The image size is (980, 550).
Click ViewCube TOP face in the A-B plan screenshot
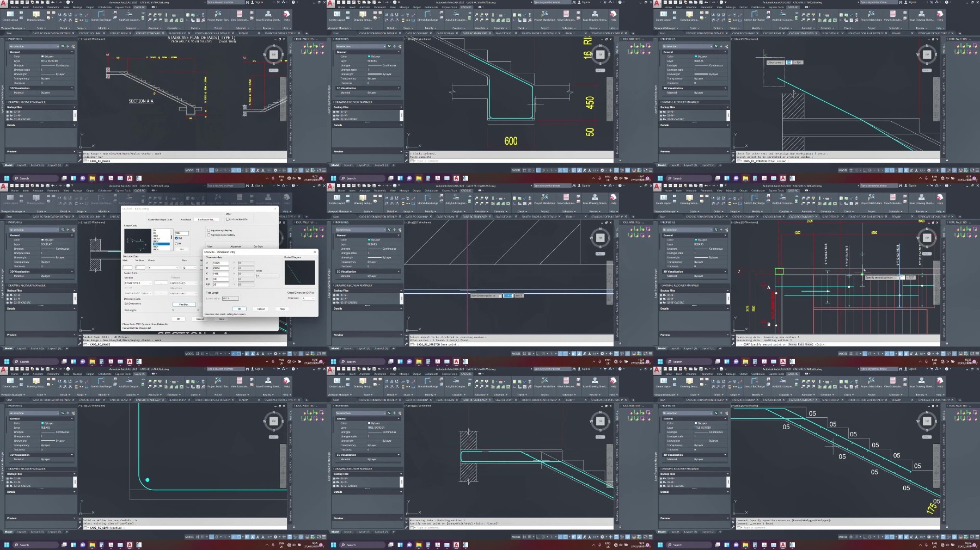pyautogui.click(x=927, y=238)
